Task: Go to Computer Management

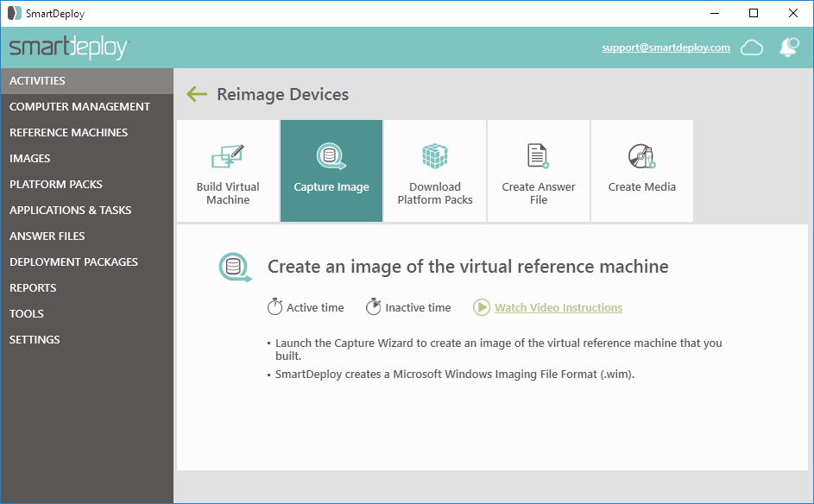Action: [x=86, y=107]
